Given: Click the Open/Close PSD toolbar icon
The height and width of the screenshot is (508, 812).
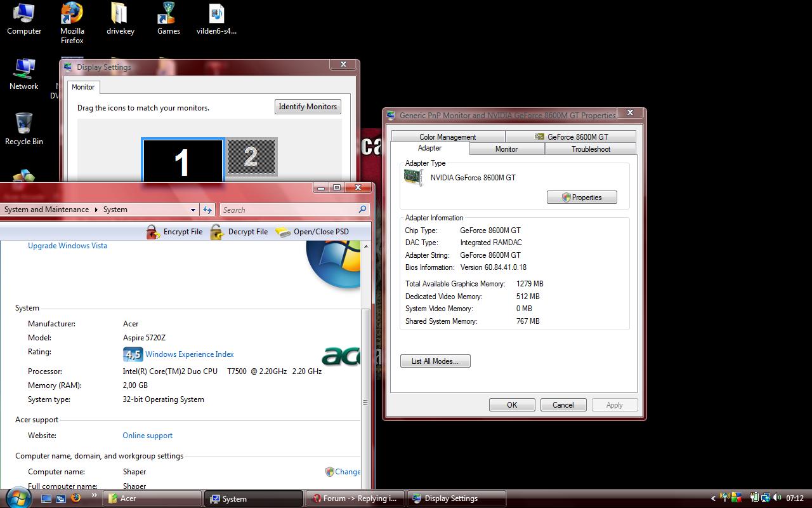Looking at the screenshot, I should pos(283,232).
